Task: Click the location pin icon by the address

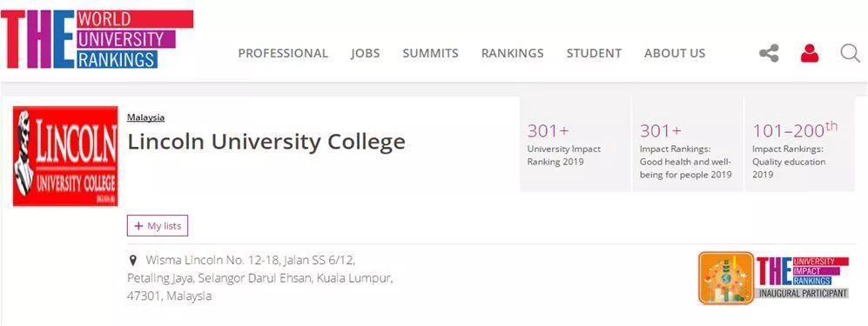Action: 132,260
